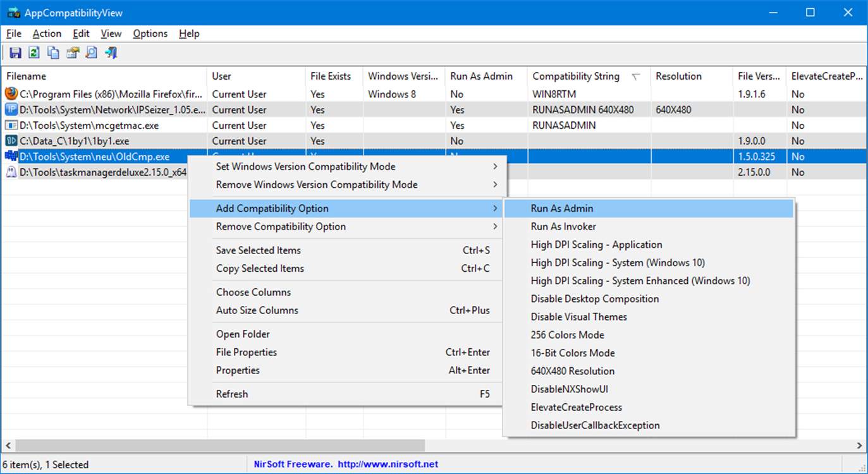Viewport: 868px width, 474px height.
Task: Sort by the Filename column header
Action: pyautogui.click(x=104, y=76)
